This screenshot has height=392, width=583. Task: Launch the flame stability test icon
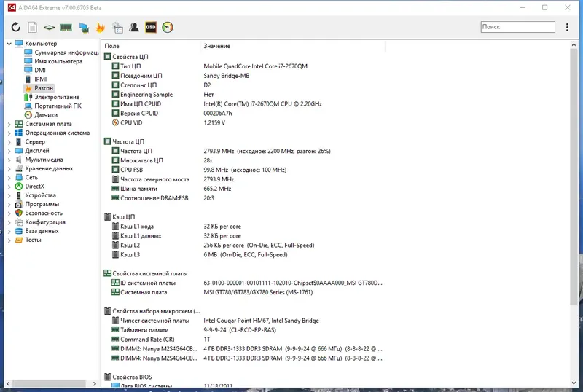(100, 27)
